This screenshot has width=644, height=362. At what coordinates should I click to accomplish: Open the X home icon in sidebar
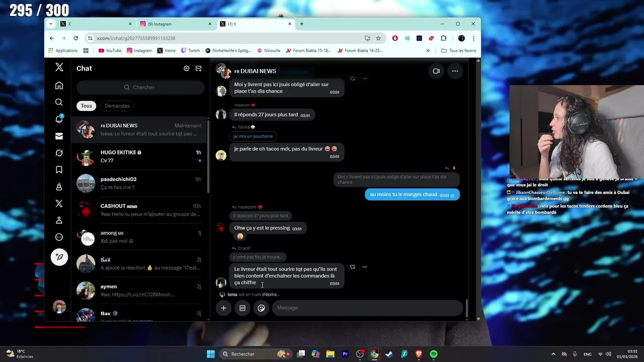59,85
